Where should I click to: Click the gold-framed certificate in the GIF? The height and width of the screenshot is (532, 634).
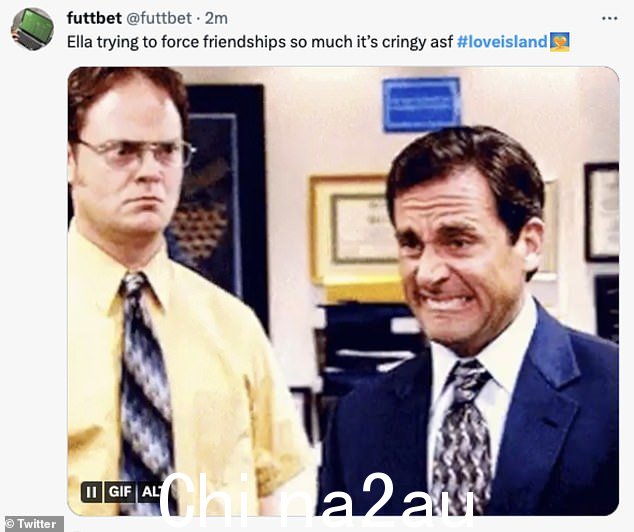click(354, 229)
